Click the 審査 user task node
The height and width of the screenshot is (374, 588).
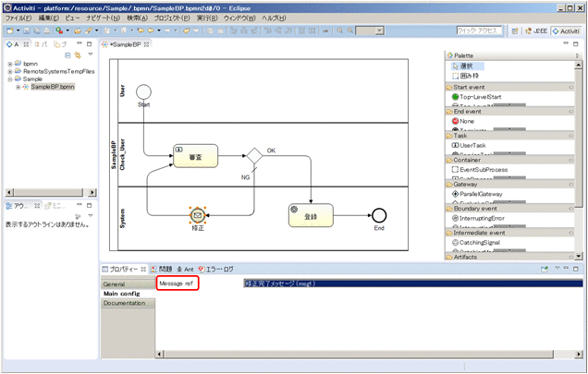[195, 158]
